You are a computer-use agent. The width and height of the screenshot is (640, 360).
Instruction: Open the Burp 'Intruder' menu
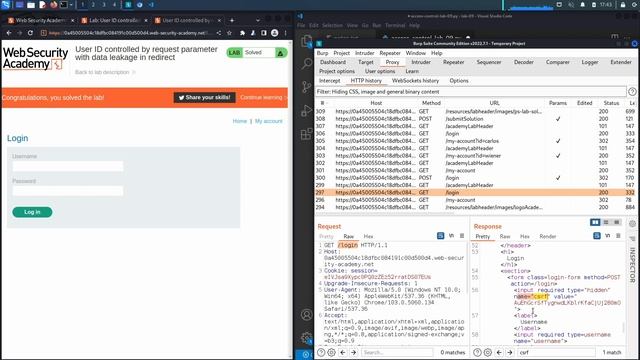364,53
